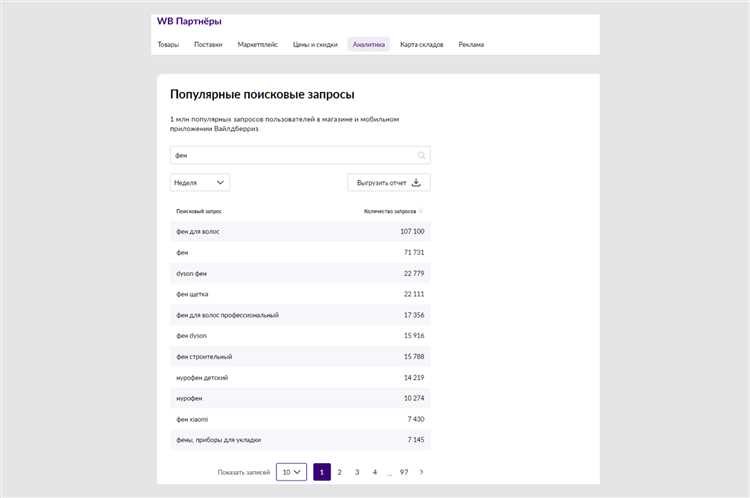Select the Аналитика tab
The width and height of the screenshot is (750, 498).
click(x=369, y=44)
